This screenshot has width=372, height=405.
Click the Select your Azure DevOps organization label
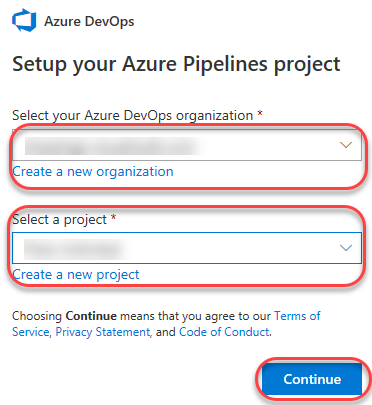tap(132, 116)
